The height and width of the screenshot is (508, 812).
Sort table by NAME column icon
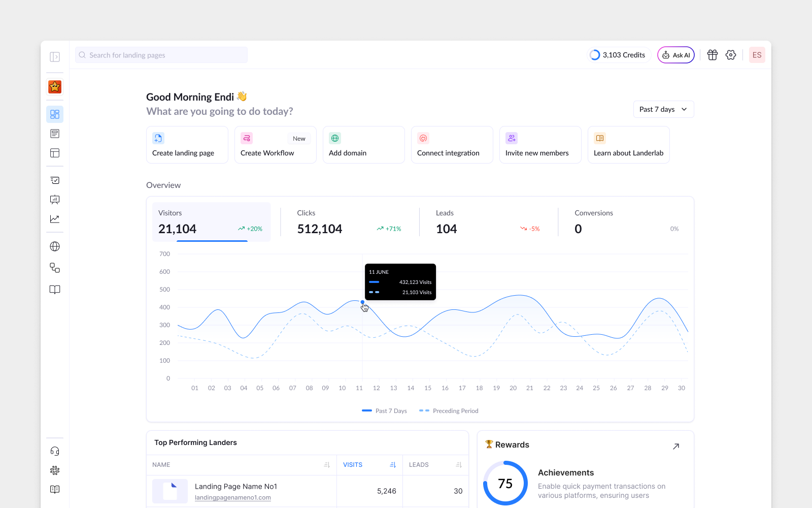click(327, 465)
